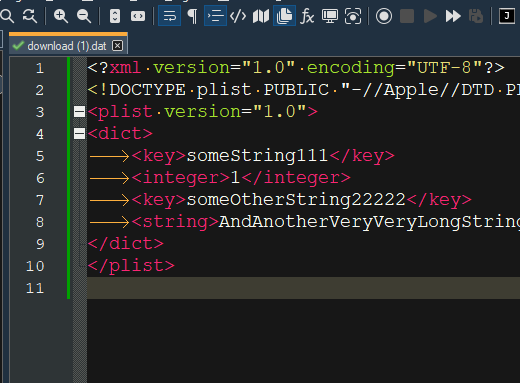The height and width of the screenshot is (383, 520).
Task: Click the opening <dict> tag
Action: 120,134
